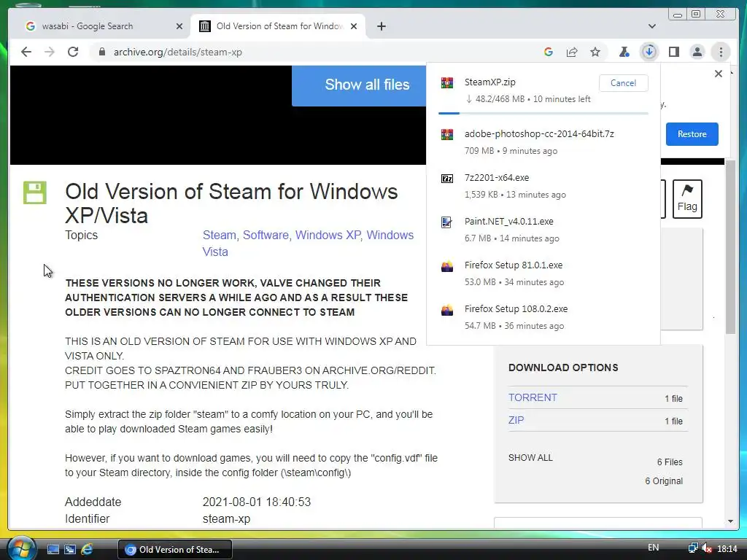Click the identifier value steam-xp
This screenshot has height=560, width=747.
(x=226, y=519)
